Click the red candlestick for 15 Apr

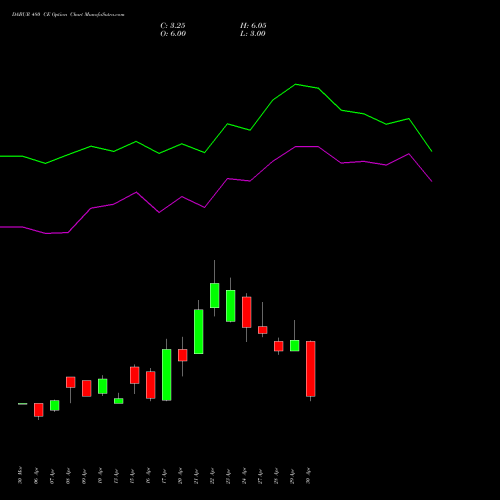point(135,375)
